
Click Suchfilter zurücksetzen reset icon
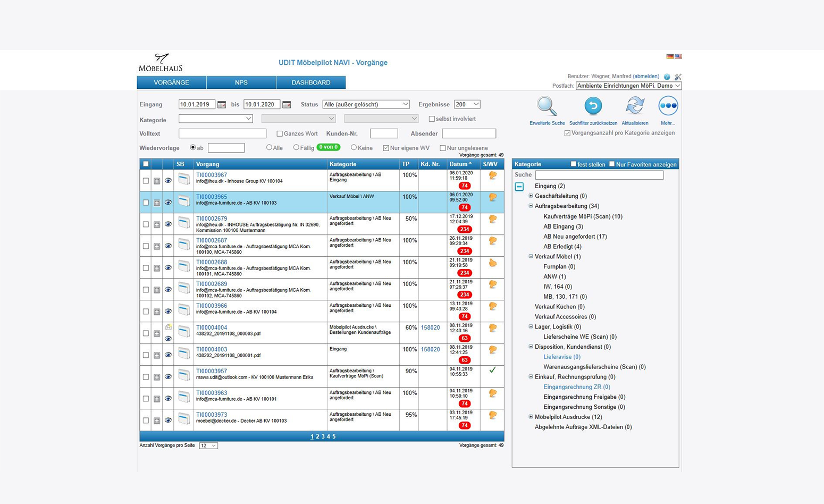(x=593, y=106)
